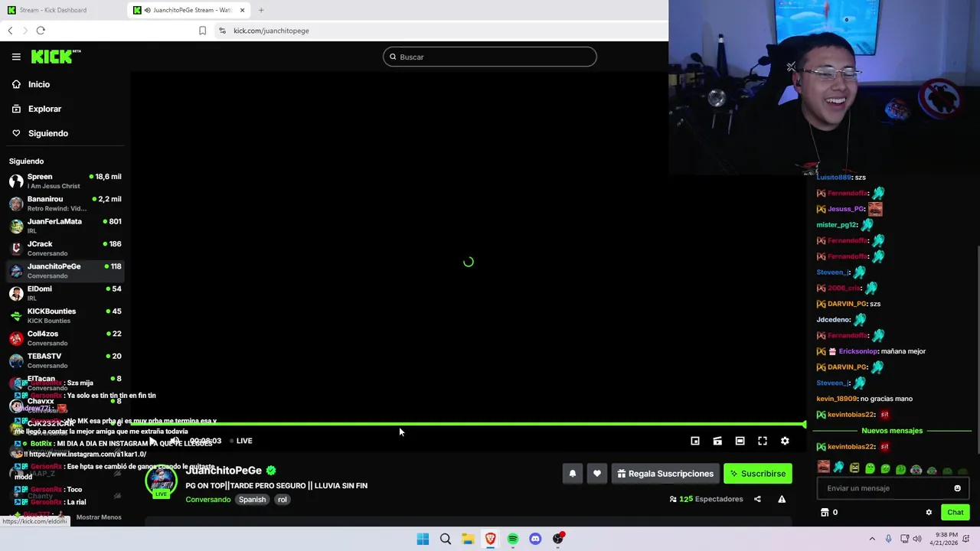This screenshot has height=551, width=980.
Task: Jump to LIVE in the player
Action: [240, 441]
